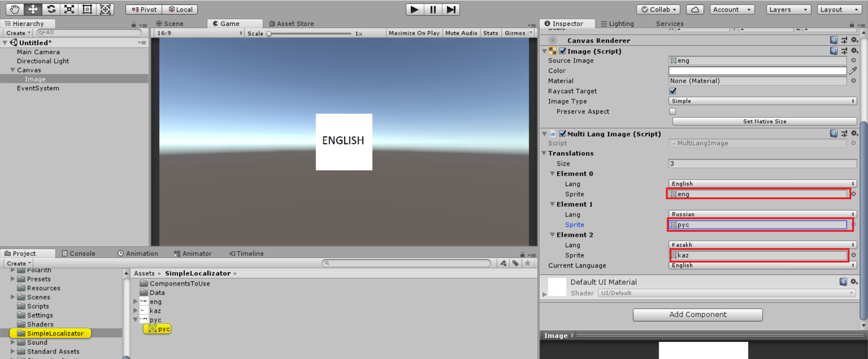The width and height of the screenshot is (868, 359).
Task: Open the Multi Lang Image gear menu
Action: click(x=854, y=134)
